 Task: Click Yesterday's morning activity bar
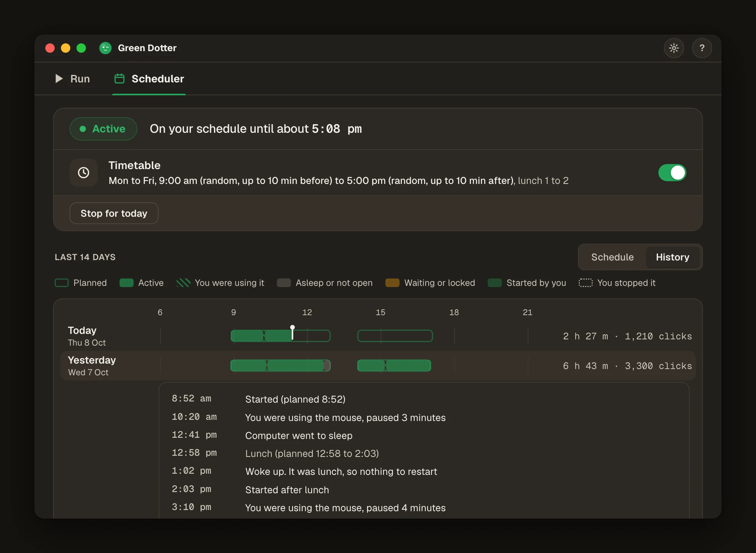point(280,366)
